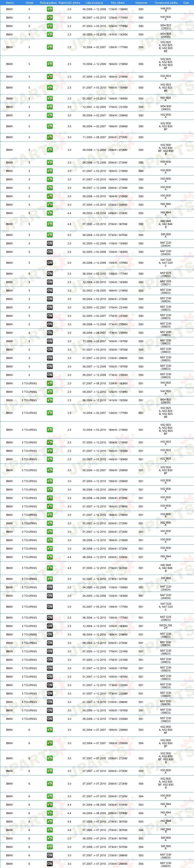
Task: Select date range '12.2001 -> 02.2005'
Action: (94, 107)
